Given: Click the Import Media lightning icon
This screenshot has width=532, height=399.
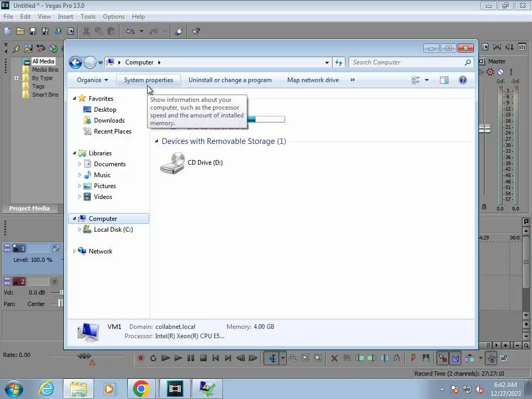Looking at the screenshot, I should click(16, 48).
